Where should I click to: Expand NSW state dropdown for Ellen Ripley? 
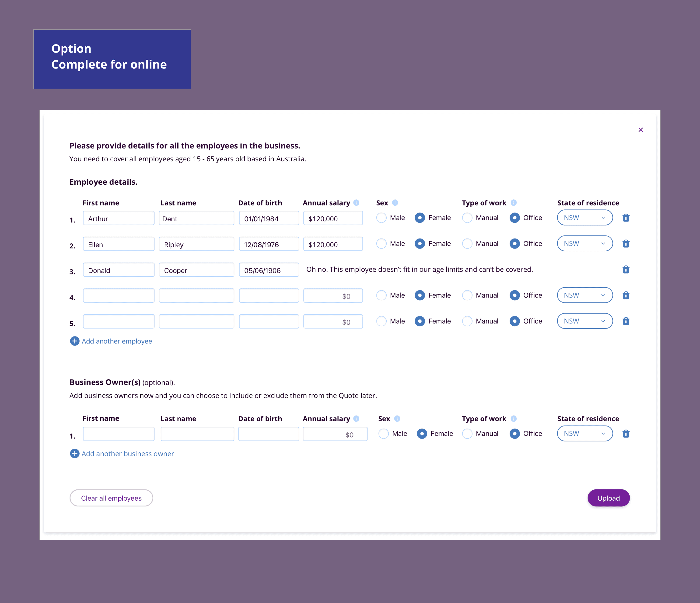584,243
